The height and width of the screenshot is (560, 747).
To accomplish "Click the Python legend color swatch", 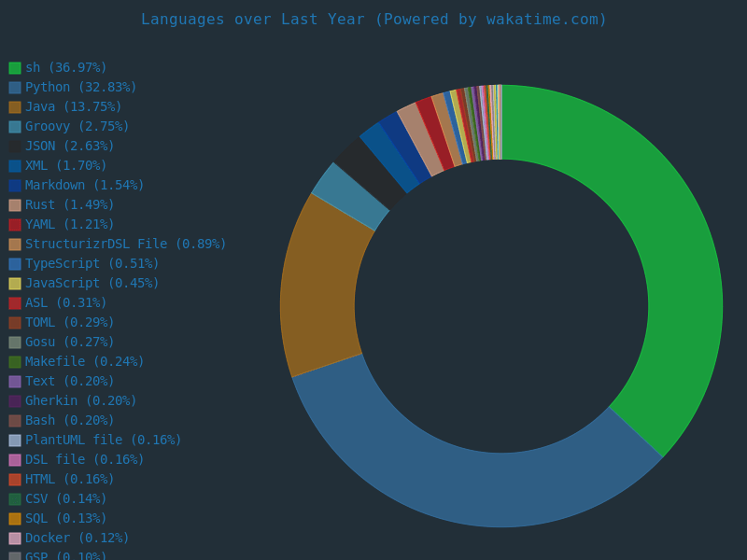I will click(15, 88).
